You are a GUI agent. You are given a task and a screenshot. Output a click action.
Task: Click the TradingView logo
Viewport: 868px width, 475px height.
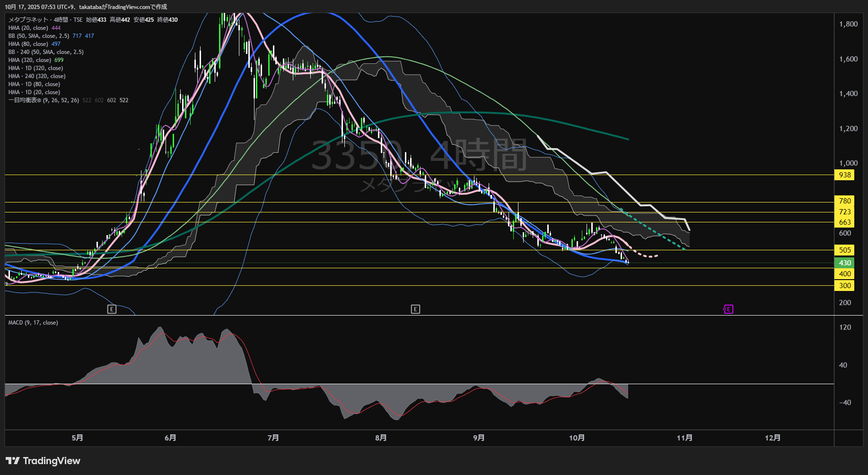43,461
